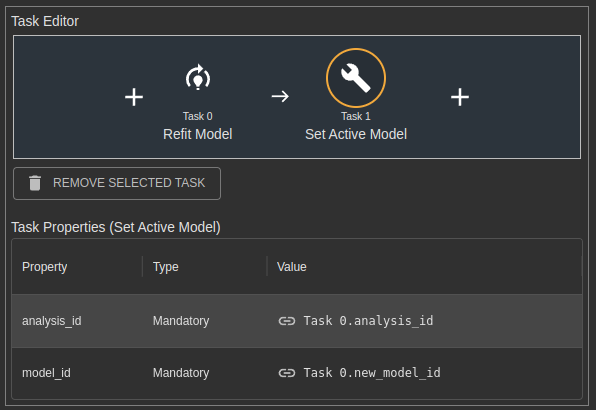
Task: Add a task before Task 0
Action: [134, 97]
